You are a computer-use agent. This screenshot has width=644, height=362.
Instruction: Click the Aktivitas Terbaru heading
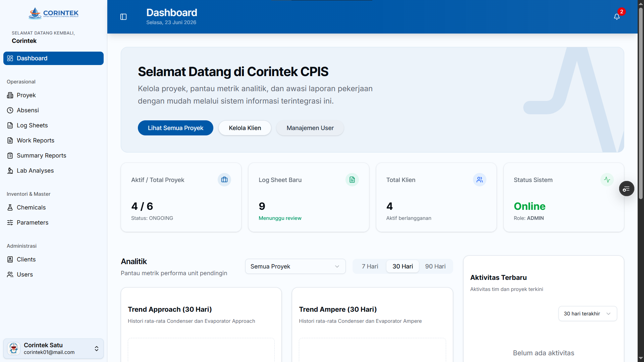pos(498,278)
